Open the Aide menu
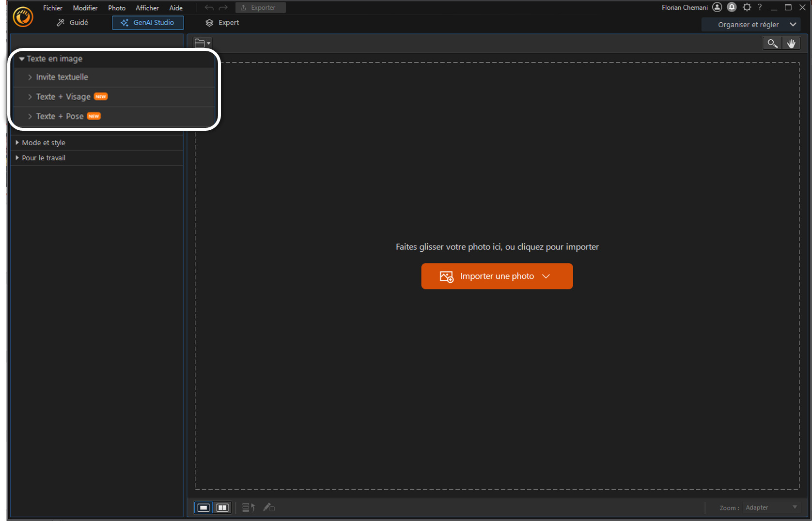 (176, 8)
